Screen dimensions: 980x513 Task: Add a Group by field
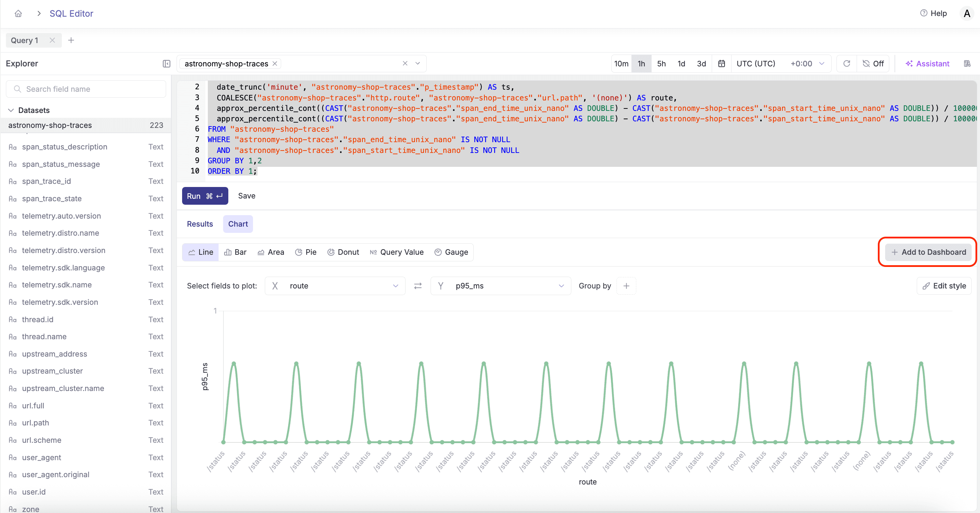(x=626, y=286)
